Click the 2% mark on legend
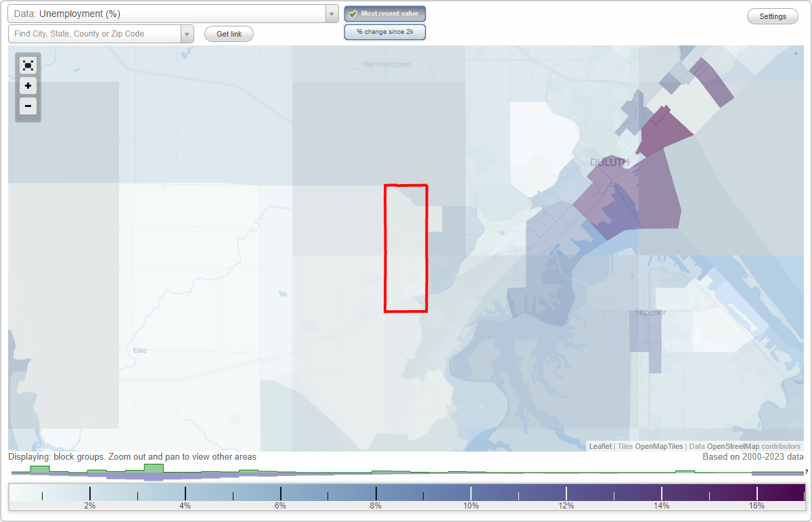The width and height of the screenshot is (812, 522). (89, 506)
